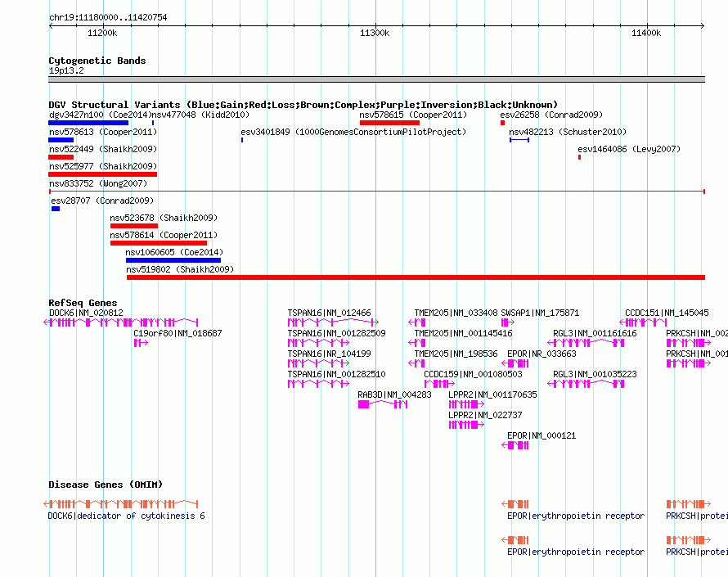Click the Disease Genes (OMIM) track title
The width and height of the screenshot is (728, 577).
(x=106, y=485)
